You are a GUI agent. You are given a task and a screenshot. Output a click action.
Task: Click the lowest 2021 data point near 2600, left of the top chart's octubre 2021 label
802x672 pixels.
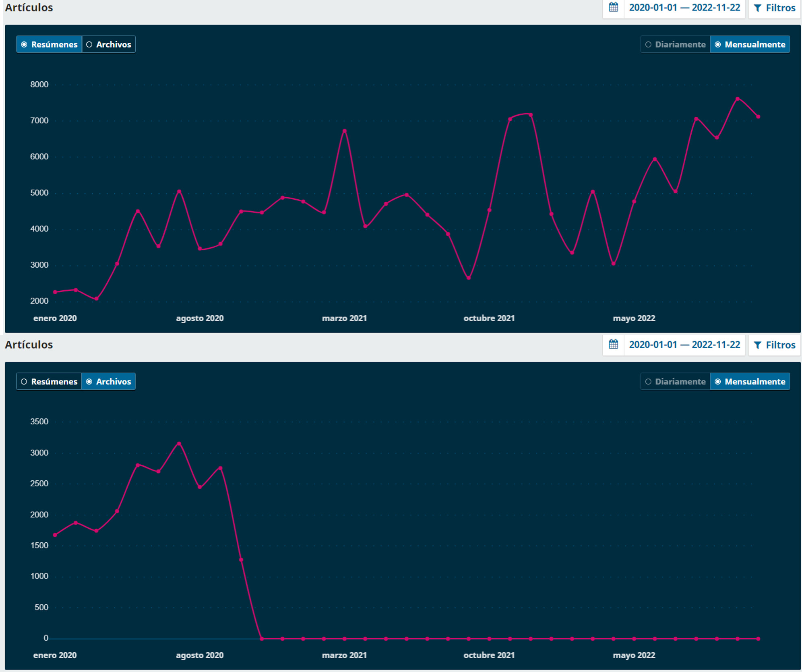coord(469,278)
